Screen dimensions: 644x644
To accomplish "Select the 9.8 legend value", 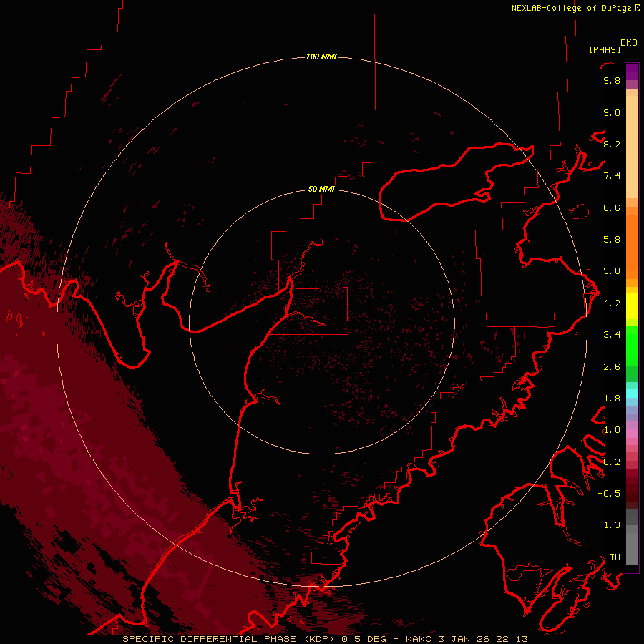I will click(612, 81).
